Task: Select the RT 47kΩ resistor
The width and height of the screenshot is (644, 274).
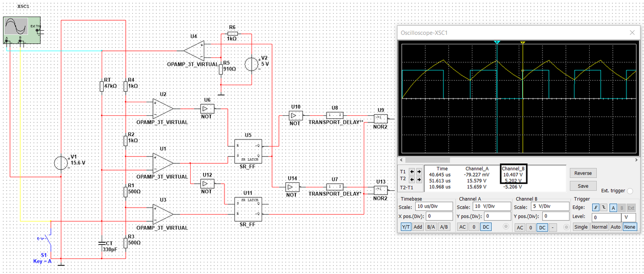Action: pyautogui.click(x=101, y=86)
